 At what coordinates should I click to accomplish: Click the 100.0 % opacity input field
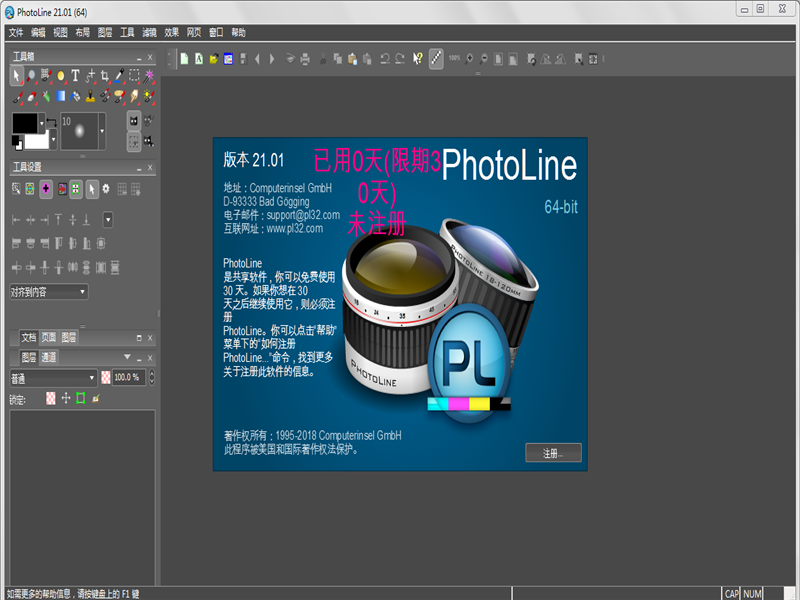(129, 378)
